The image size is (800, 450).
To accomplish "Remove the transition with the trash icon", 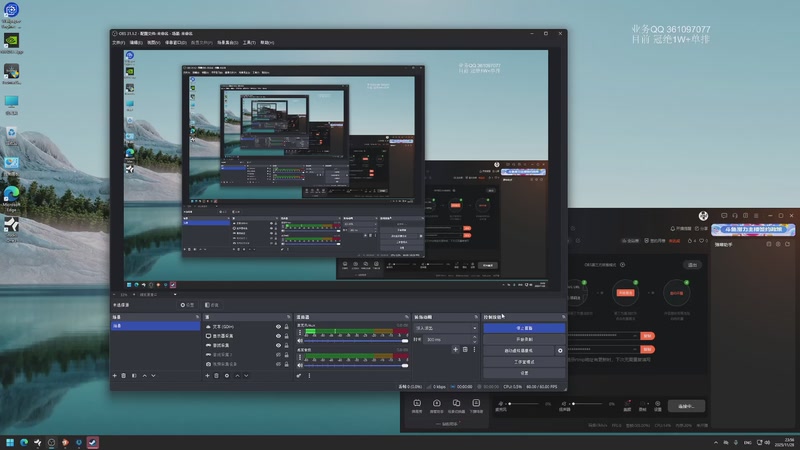I will [x=465, y=349].
